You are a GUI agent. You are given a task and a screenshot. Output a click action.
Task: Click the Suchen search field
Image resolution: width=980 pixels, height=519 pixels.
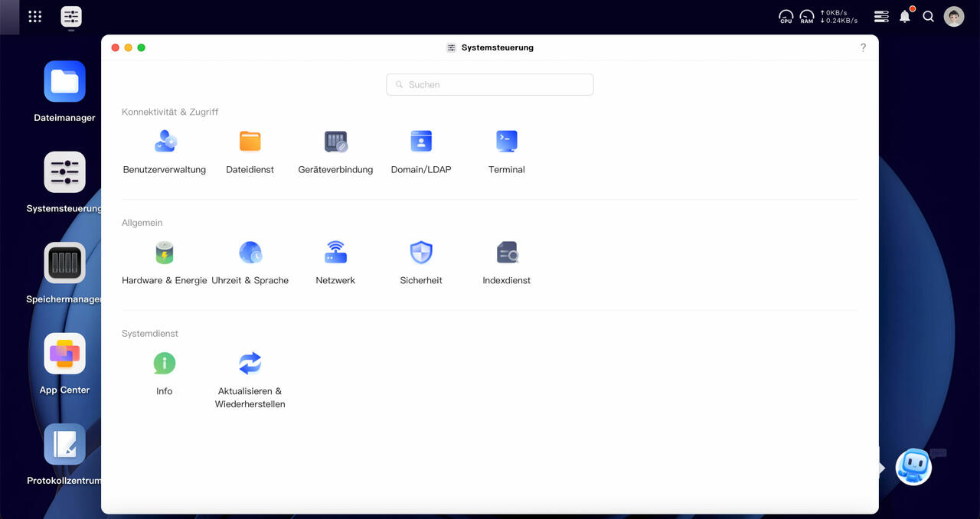point(490,84)
